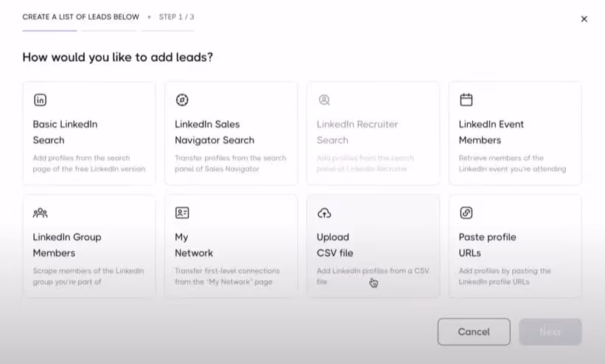Click the LinkedIn logo icon on Basic Search card
Screen dimensions: 605x364
(40, 100)
